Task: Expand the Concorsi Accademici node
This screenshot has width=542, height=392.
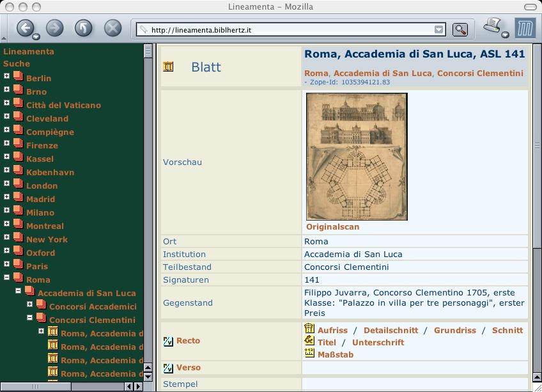Action: [x=30, y=306]
